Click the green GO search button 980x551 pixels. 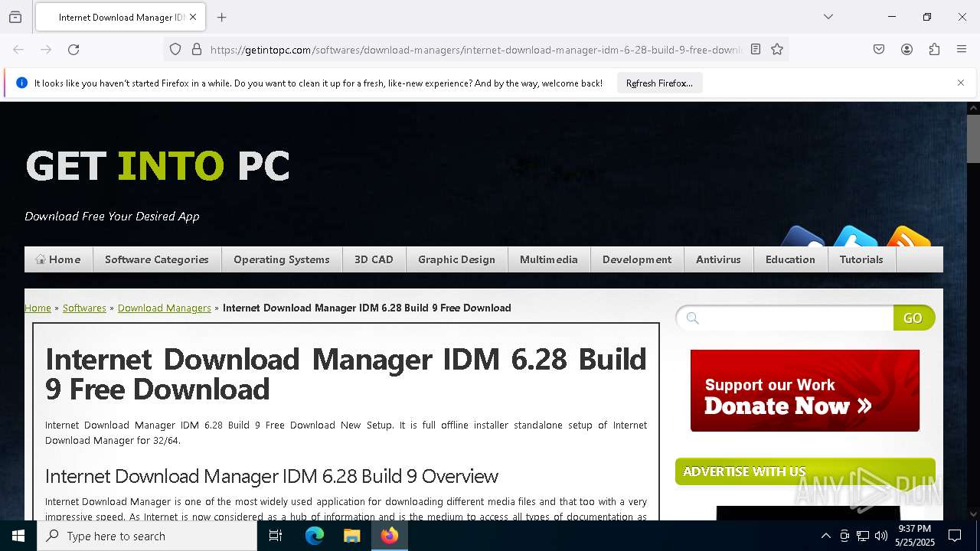[x=913, y=318]
